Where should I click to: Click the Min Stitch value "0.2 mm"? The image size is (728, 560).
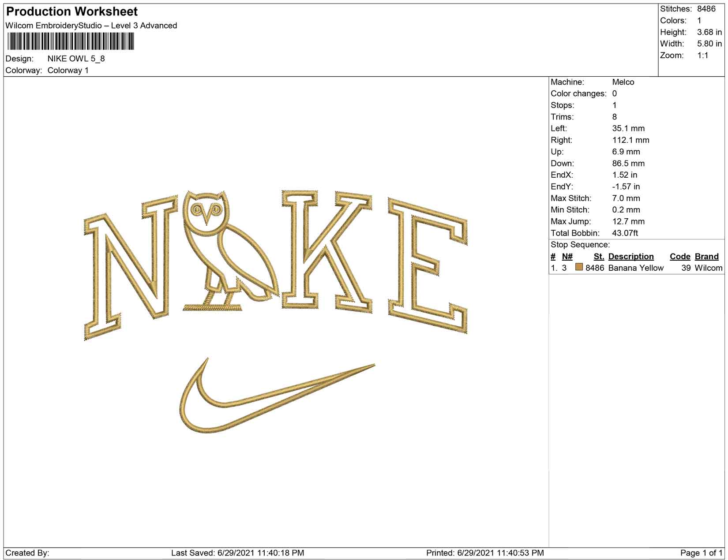[x=626, y=210]
